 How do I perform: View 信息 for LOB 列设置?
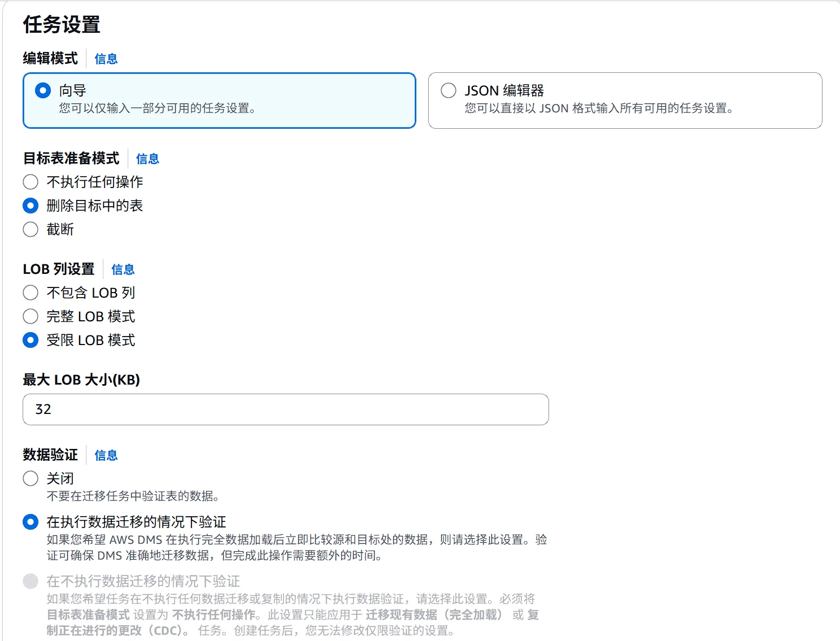click(x=123, y=270)
